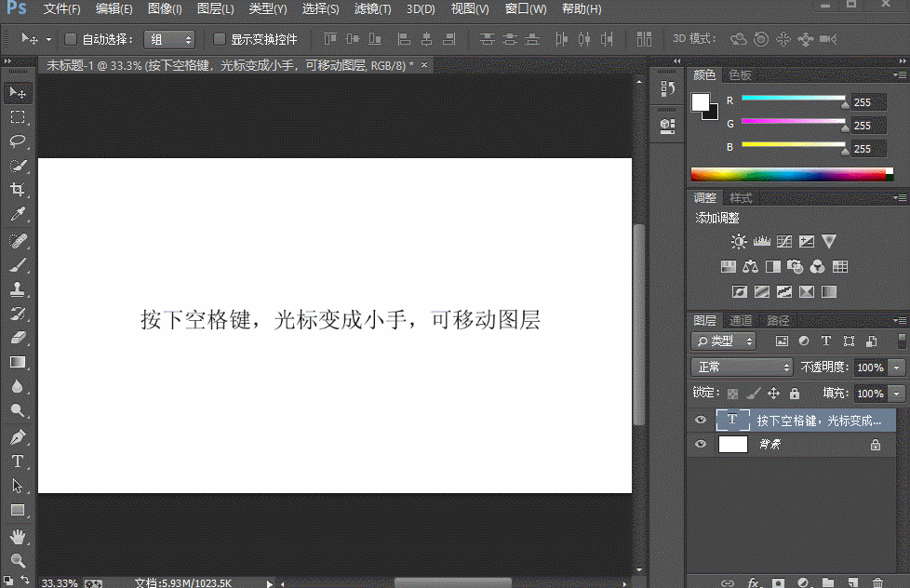Pick the Eyedropper tool

tap(19, 215)
